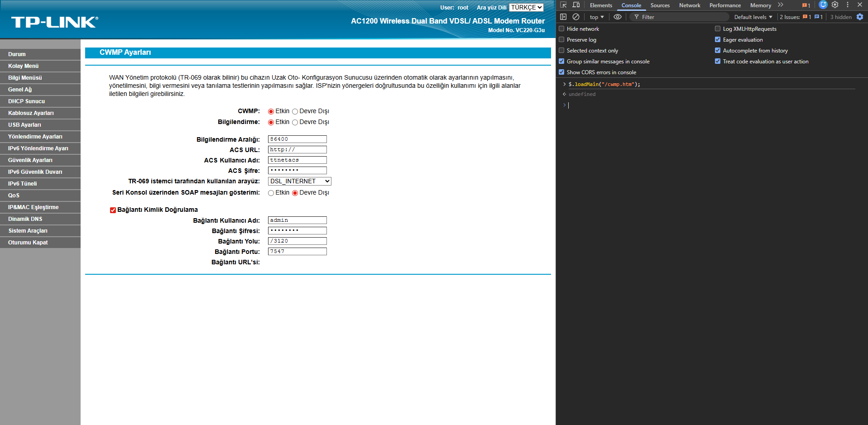Viewport: 868px width, 425px height.
Task: Switch to the Elements tab
Action: coord(601,5)
